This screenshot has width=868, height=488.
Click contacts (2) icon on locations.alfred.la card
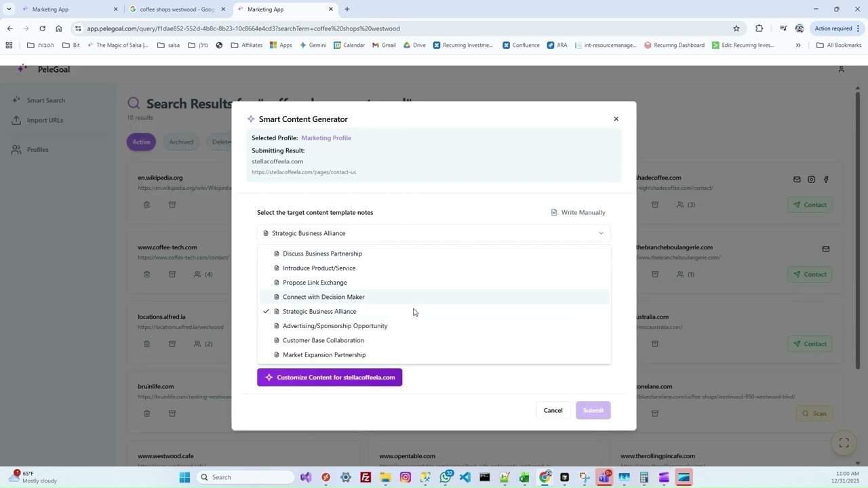click(203, 344)
